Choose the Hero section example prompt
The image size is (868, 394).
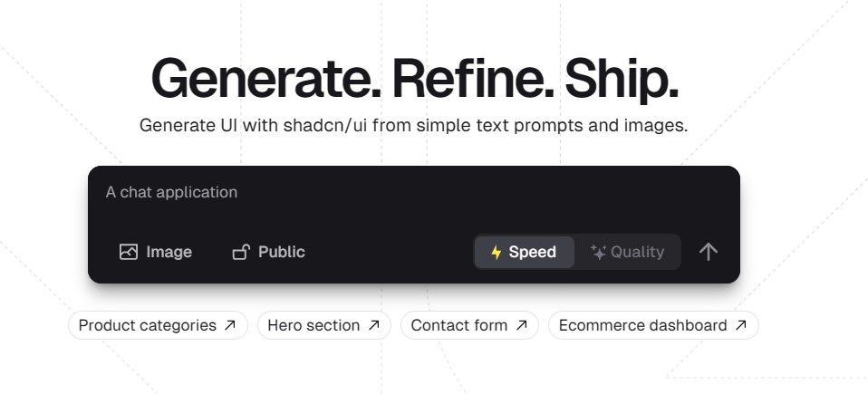click(x=323, y=325)
